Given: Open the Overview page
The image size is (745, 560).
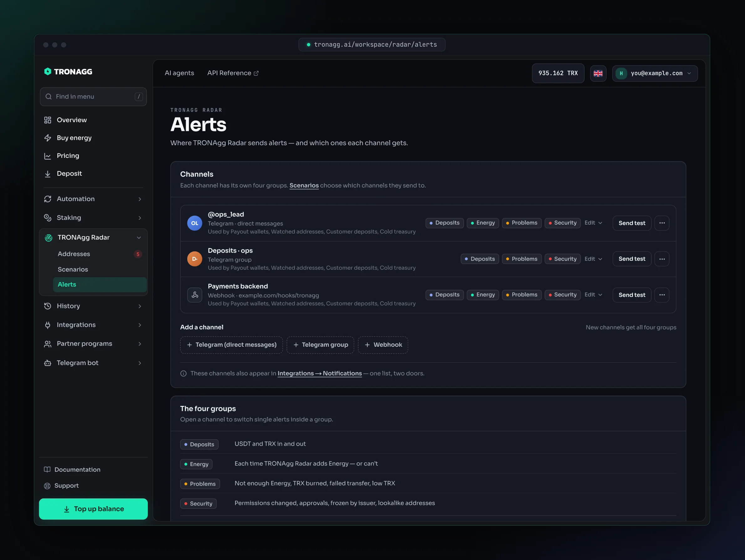Looking at the screenshot, I should coord(93,120).
